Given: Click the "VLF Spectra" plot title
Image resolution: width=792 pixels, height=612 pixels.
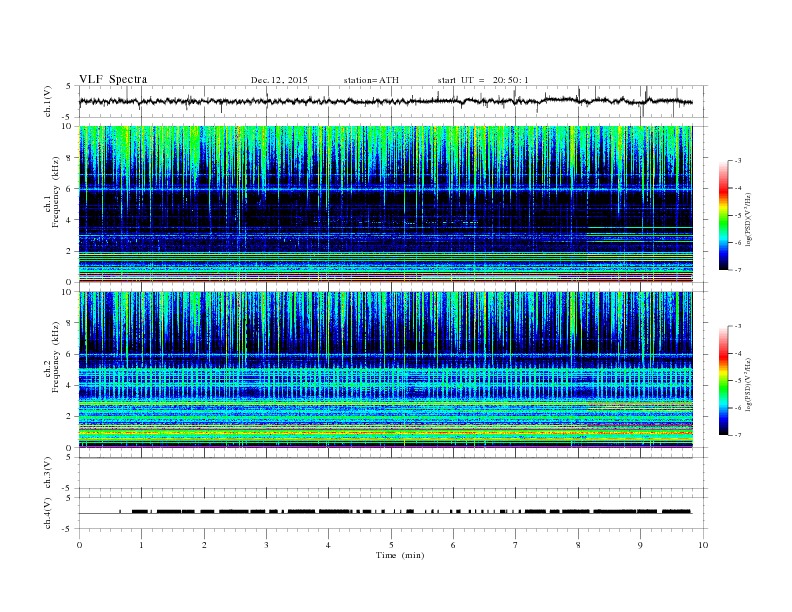Looking at the screenshot, I should (x=113, y=79).
